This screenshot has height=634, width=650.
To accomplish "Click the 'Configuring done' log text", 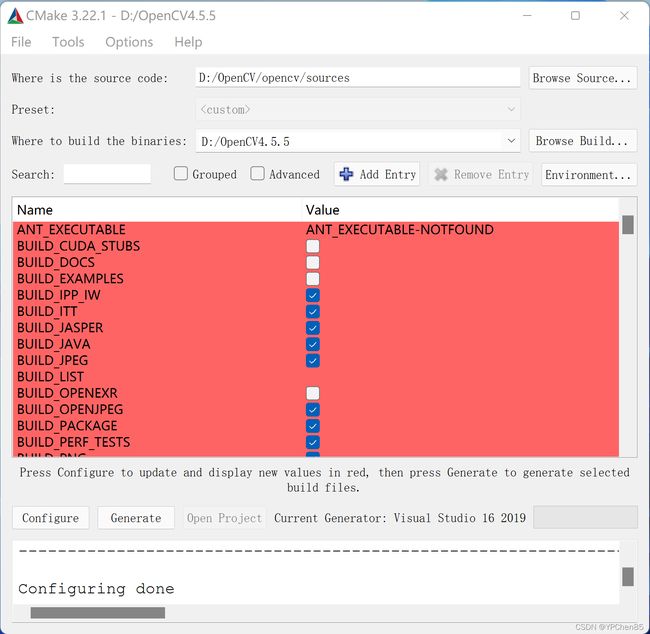I will click(96, 588).
